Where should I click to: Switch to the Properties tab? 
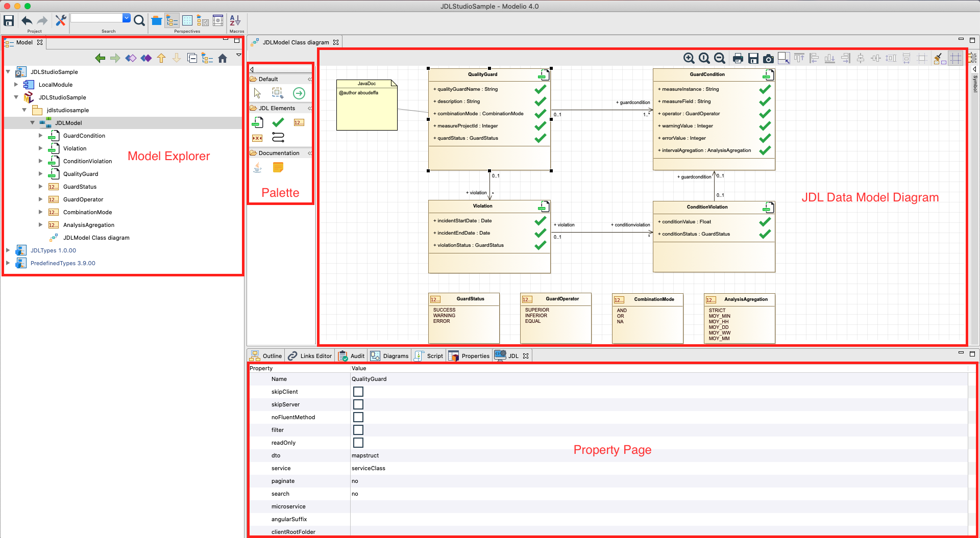pyautogui.click(x=469, y=356)
